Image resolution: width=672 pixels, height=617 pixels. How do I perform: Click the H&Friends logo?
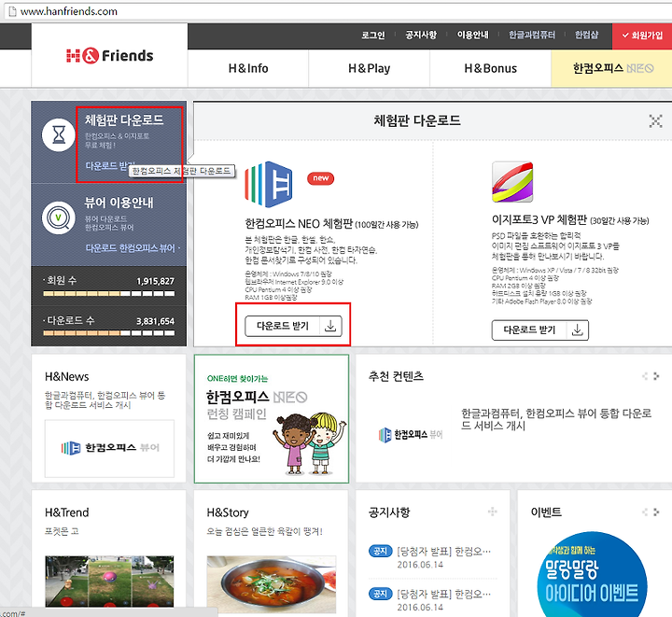pos(110,56)
